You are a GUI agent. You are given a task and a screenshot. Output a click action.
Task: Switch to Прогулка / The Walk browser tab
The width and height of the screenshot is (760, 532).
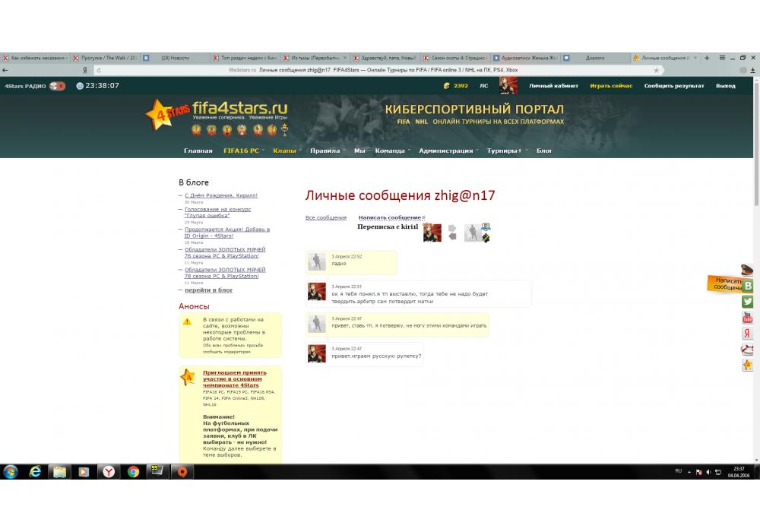point(105,58)
